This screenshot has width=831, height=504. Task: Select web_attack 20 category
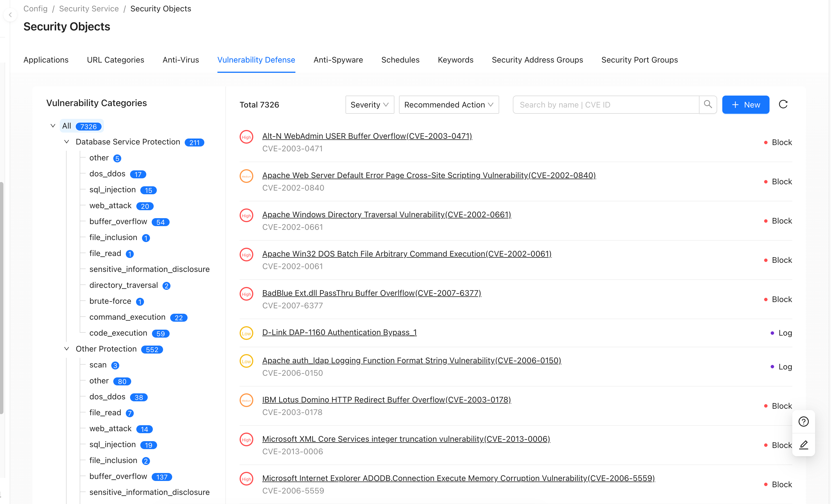(122, 205)
